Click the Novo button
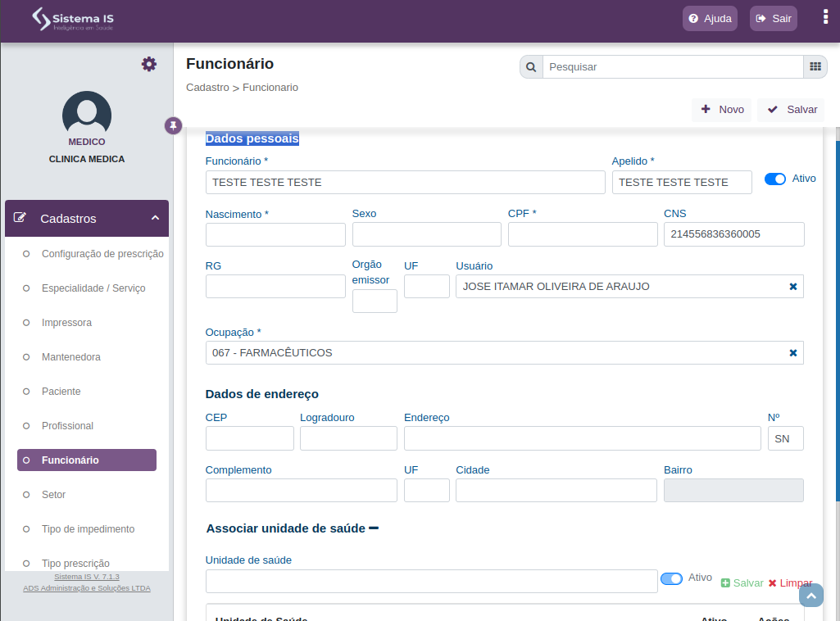 (x=722, y=110)
